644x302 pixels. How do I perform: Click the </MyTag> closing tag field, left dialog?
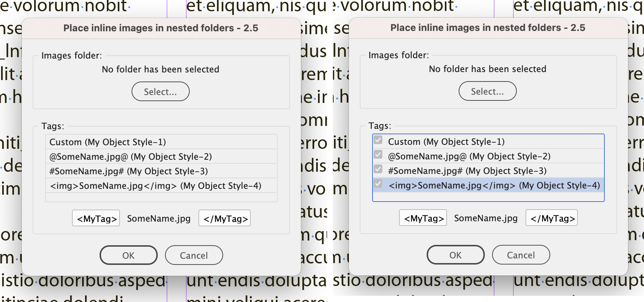click(225, 219)
